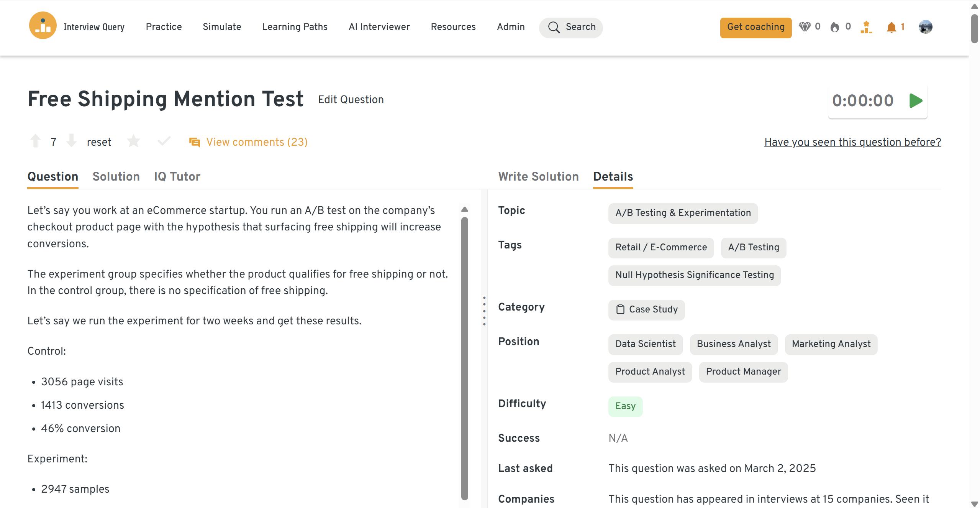Click the Get coaching button

point(755,27)
